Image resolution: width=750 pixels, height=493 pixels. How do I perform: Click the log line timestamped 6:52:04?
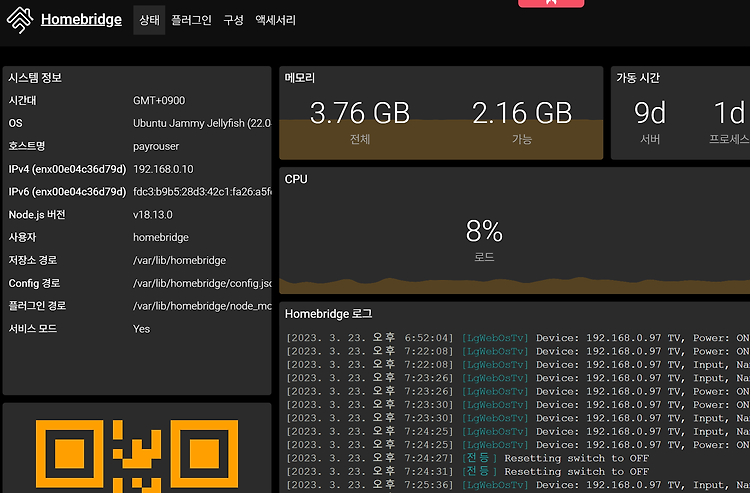click(x=518, y=338)
